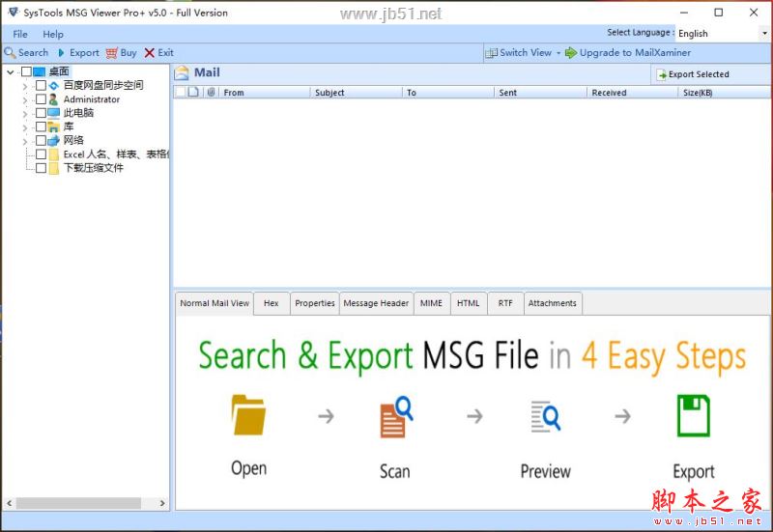The image size is (773, 532).
Task: Click the 百度网盘同步空间 sync icon
Action: coord(54,86)
